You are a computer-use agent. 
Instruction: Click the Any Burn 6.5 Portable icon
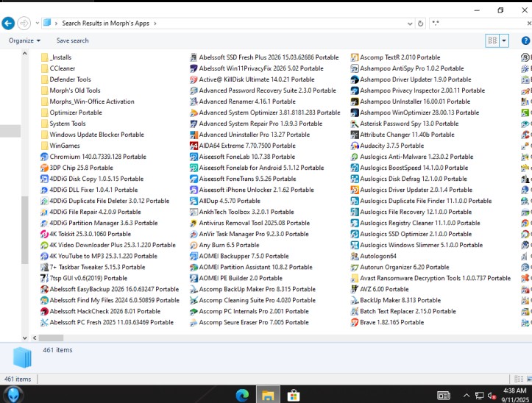pos(194,245)
